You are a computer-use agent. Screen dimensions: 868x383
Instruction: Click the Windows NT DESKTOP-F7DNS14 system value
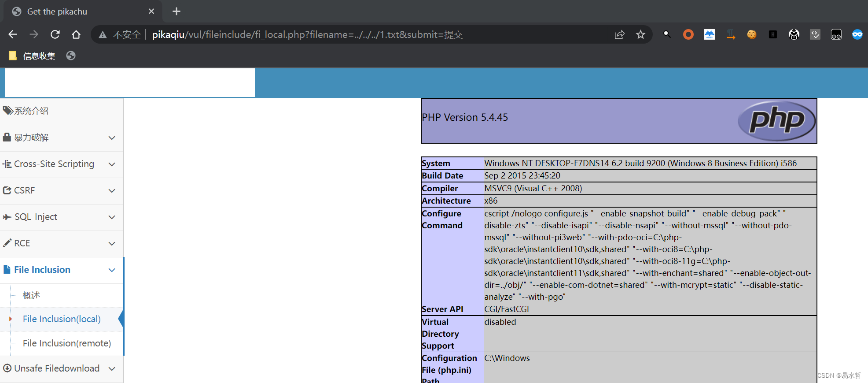641,163
